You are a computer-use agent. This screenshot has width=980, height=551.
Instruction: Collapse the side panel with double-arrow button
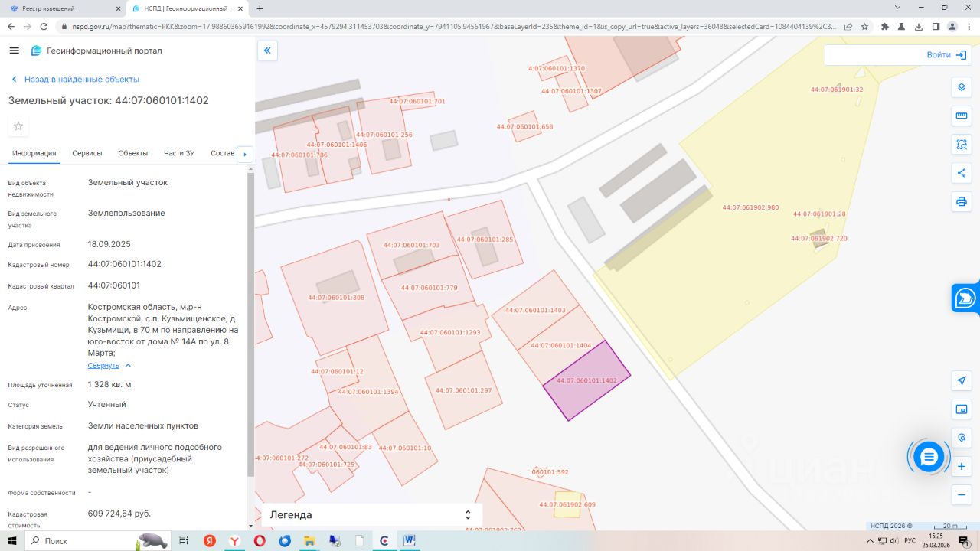(267, 51)
